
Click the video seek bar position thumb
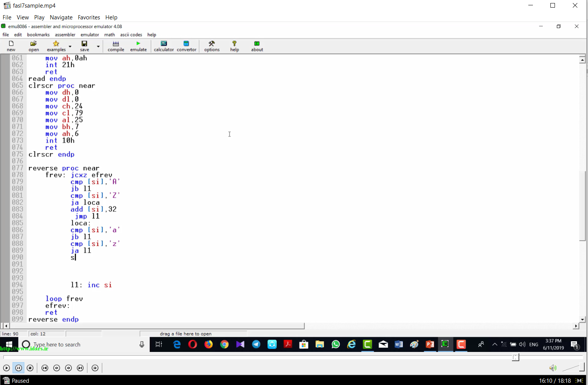(x=515, y=357)
